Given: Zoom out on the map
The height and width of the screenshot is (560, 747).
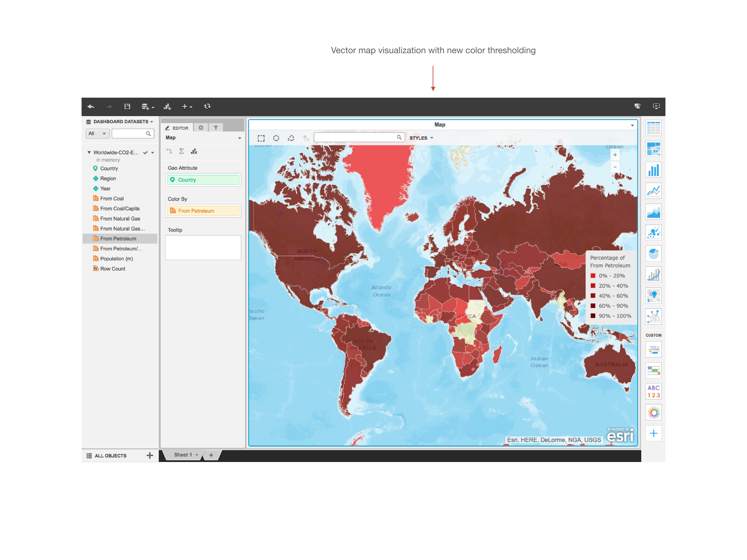Looking at the screenshot, I should (x=615, y=167).
